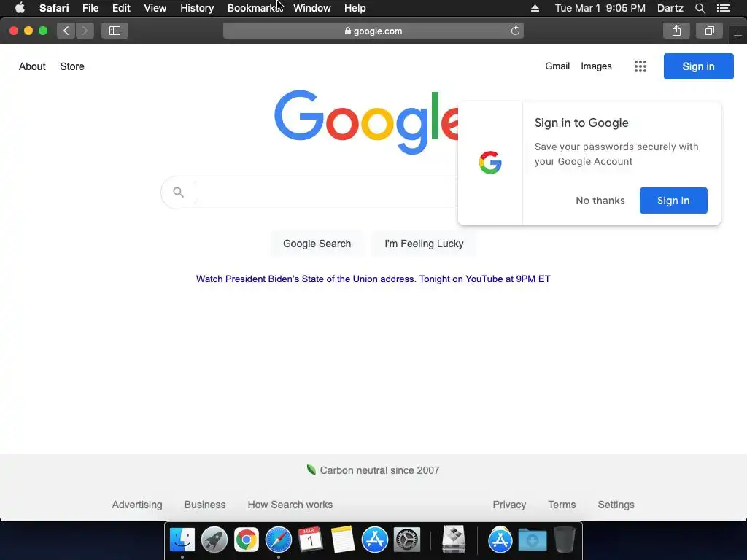
Task: Click the Applications folder in the Dock
Action: (x=500, y=540)
